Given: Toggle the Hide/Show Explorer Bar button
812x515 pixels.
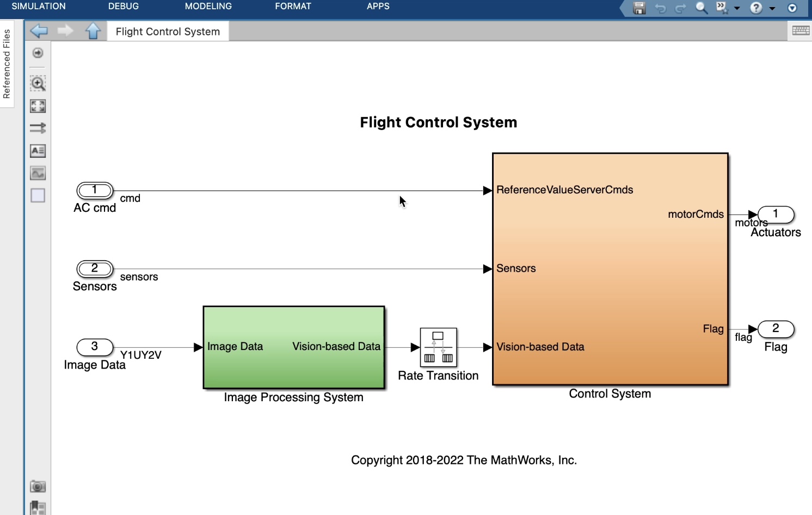Looking at the screenshot, I should (x=38, y=53).
